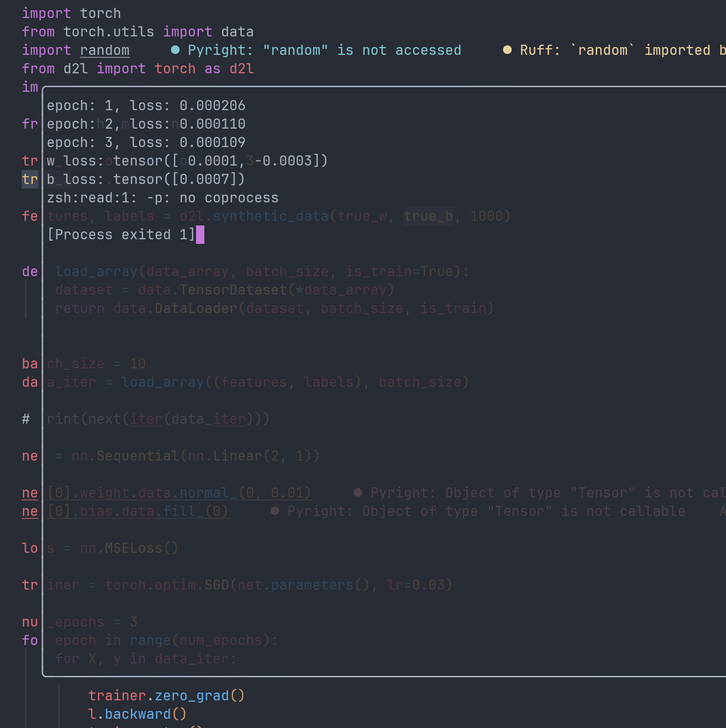This screenshot has width=726, height=728.
Task: Click the purple terminal cursor block
Action: point(200,235)
